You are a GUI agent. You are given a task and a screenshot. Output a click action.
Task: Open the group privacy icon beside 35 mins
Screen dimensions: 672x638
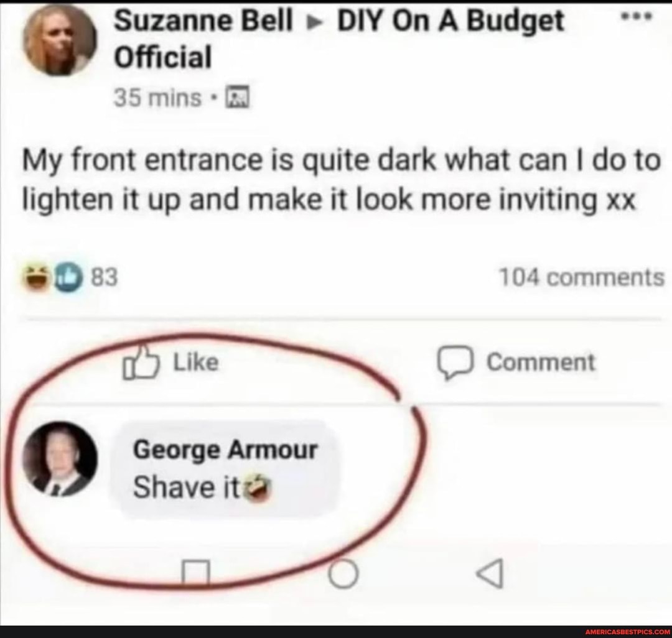[x=238, y=97]
